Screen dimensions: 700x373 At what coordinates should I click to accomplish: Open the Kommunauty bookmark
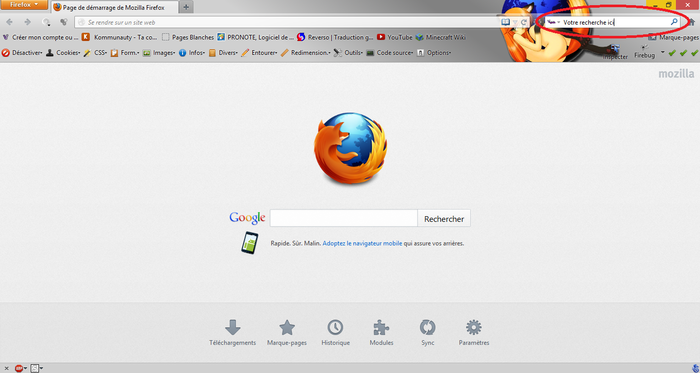[120, 37]
